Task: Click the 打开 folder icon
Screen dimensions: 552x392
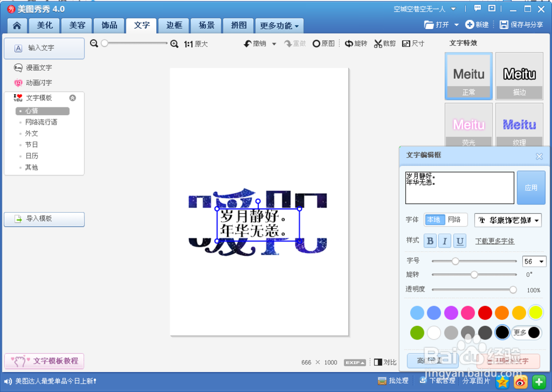Action: click(428, 25)
